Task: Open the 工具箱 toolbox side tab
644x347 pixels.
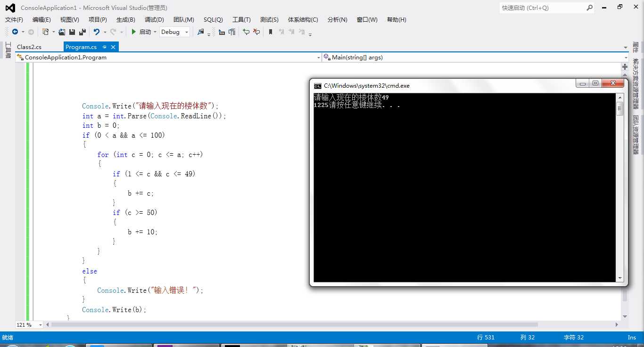Action: coord(8,50)
